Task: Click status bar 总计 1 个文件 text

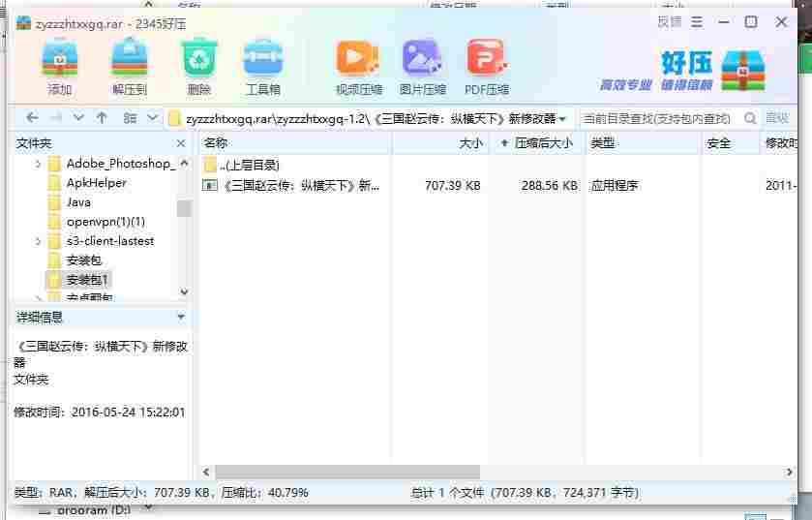Action: click(447, 493)
